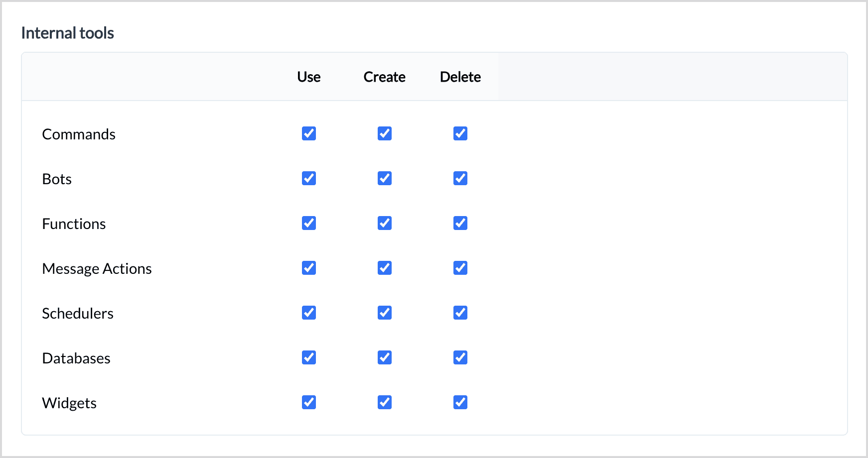Uncheck Use permission for Commands
The image size is (868, 458).
(x=309, y=133)
